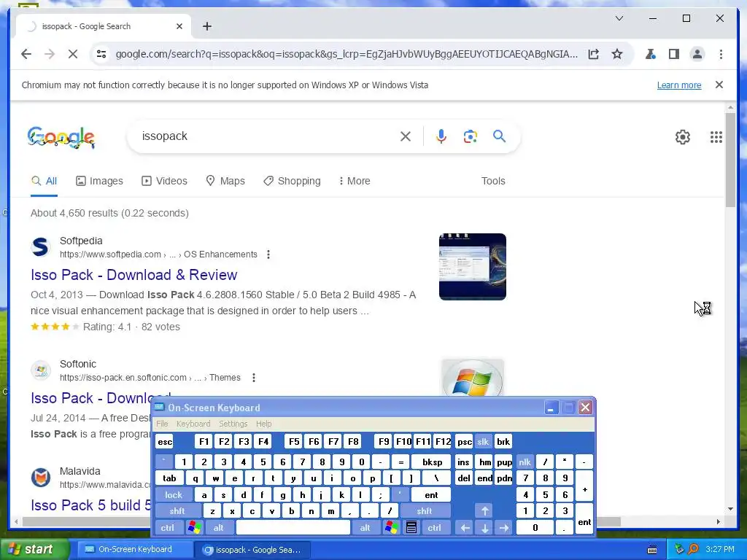
Task: Click the Softpedia site favicon
Action: (x=41, y=247)
